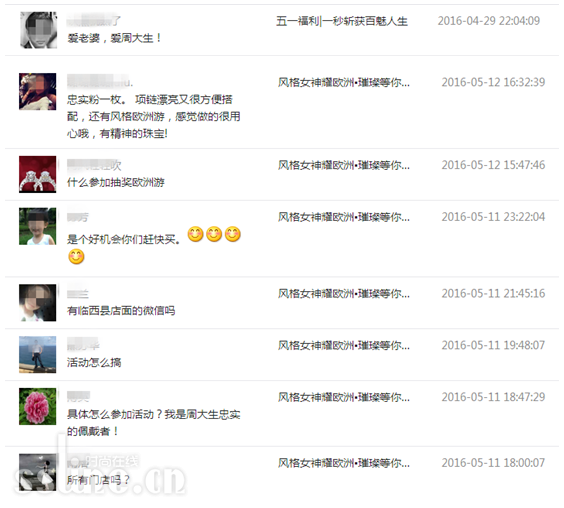Image resolution: width=564 pixels, height=508 pixels.
Task: Click avatar beside the 忠实粉一枚 comment
Action: [x=37, y=91]
